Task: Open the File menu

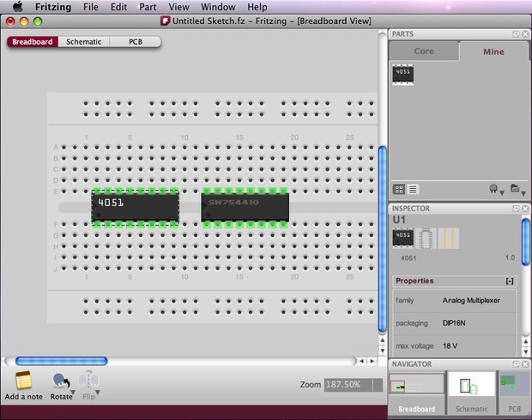Action: click(x=91, y=7)
